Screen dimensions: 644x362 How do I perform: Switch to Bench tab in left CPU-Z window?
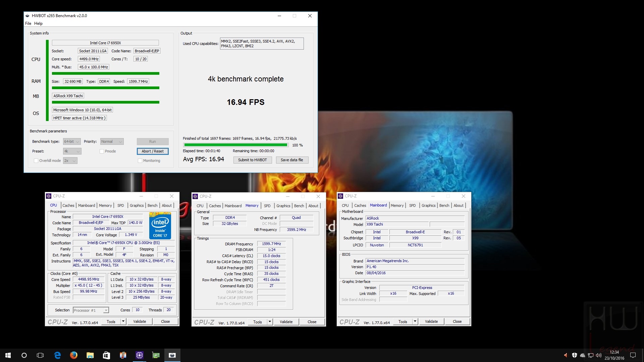coord(152,205)
